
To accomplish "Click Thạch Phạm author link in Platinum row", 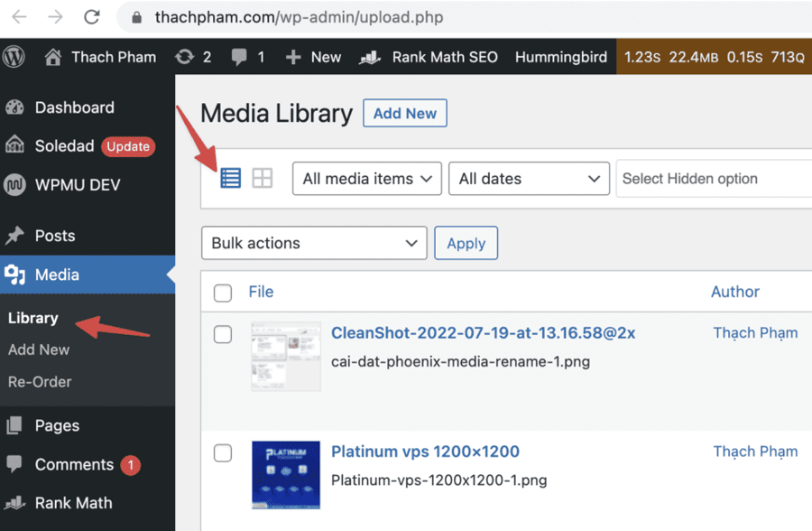I will pyautogui.click(x=755, y=452).
